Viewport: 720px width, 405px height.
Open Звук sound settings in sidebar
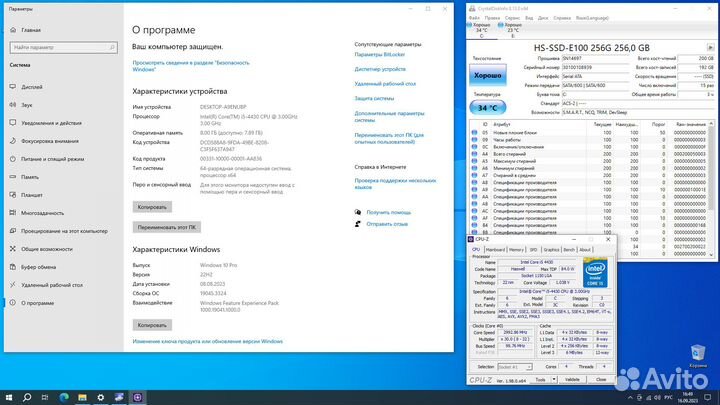point(27,105)
